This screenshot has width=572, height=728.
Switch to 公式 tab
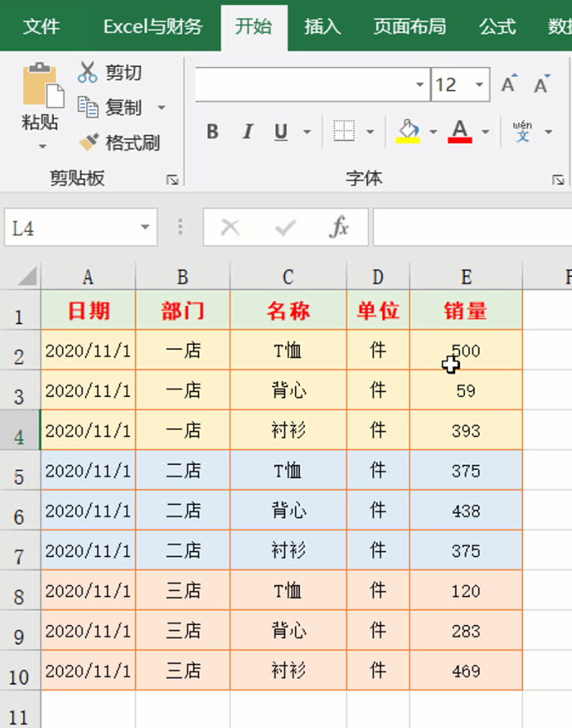(498, 26)
